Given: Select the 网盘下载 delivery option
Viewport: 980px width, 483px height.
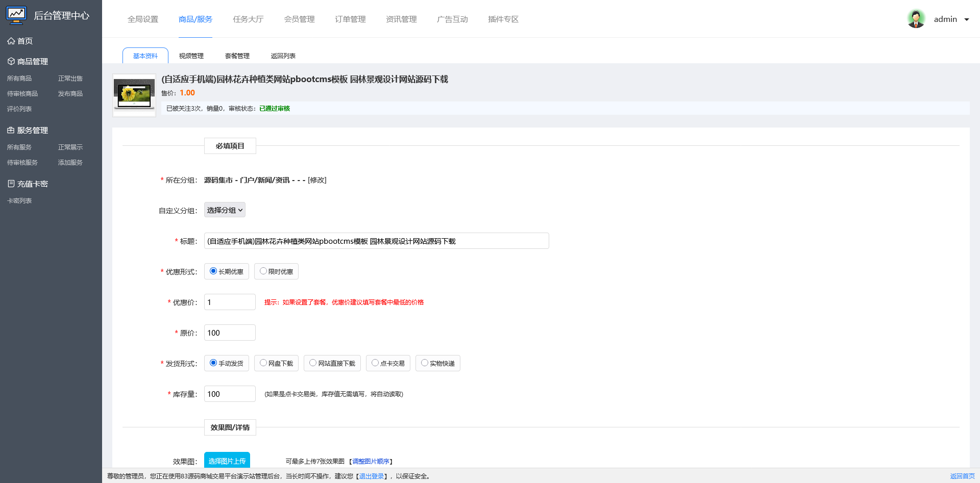Looking at the screenshot, I should 263,363.
